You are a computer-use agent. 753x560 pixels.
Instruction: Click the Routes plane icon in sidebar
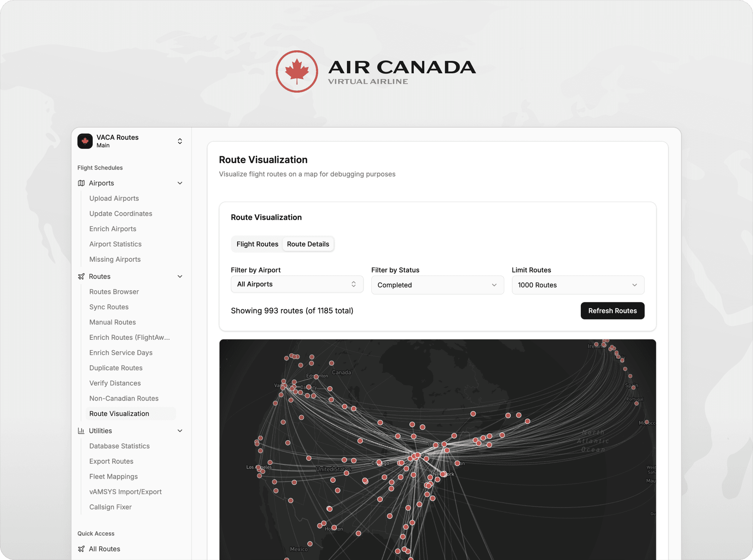point(81,276)
